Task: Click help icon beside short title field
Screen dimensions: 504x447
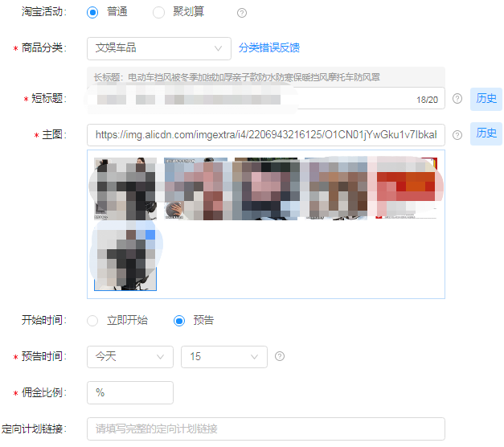Action: 457,99
